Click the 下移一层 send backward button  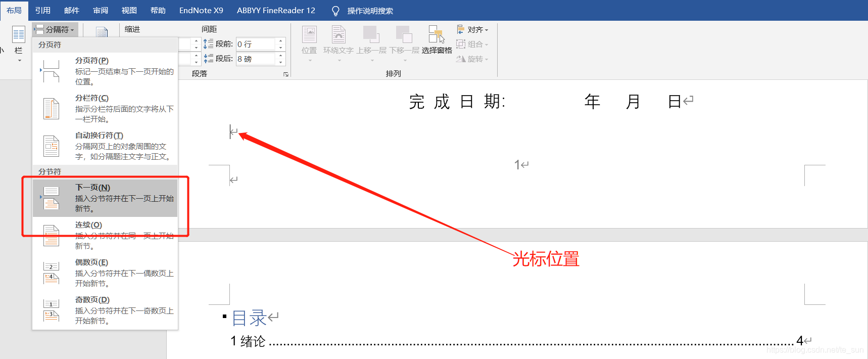405,44
